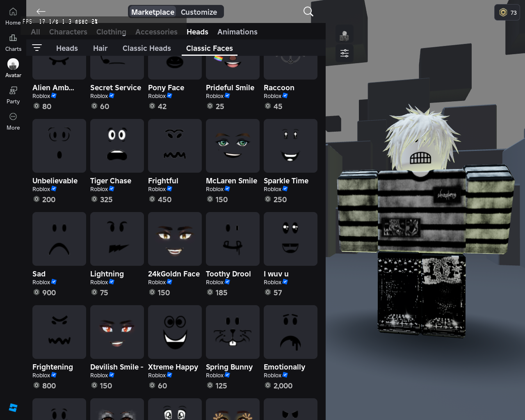525x420 pixels.
Task: Click the Secret Service item title
Action: point(116,87)
